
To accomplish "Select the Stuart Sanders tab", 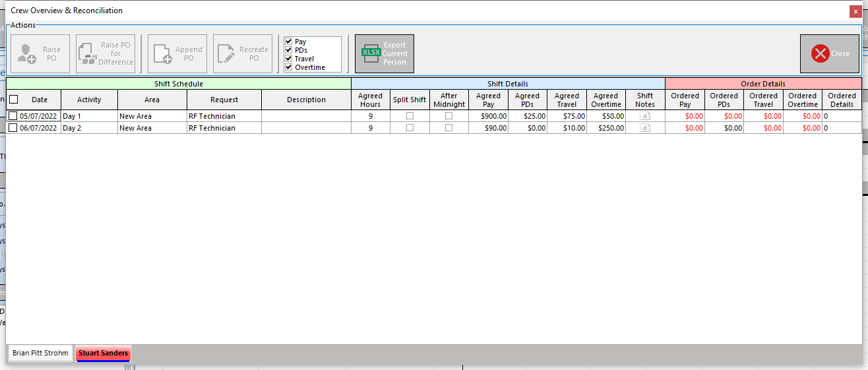I will pyautogui.click(x=103, y=353).
